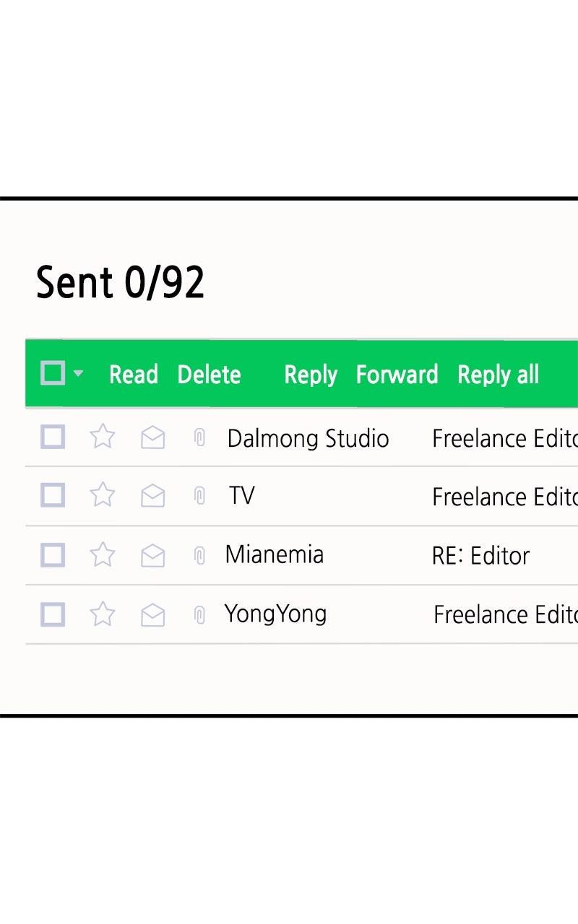This screenshot has height=924, width=578.
Task: Star the Dalmong Studio email
Action: pos(102,437)
